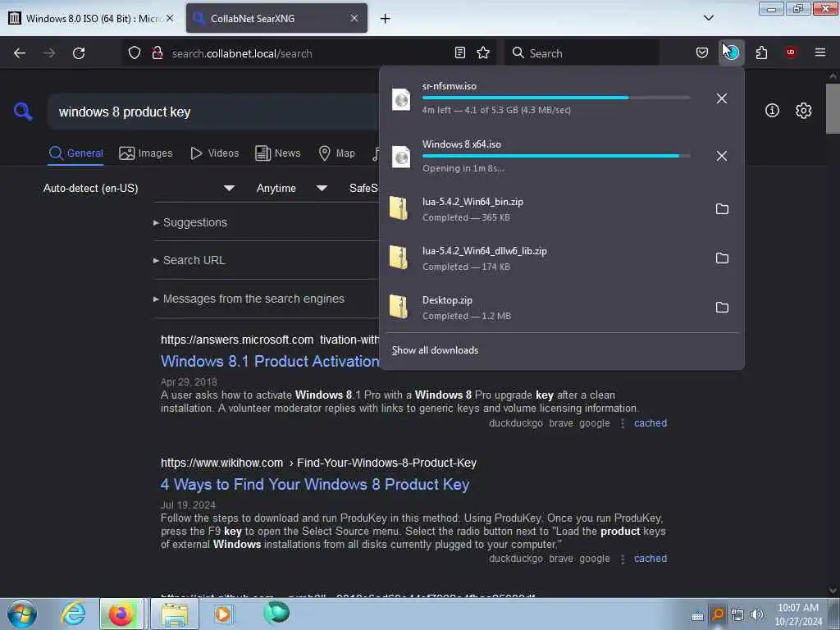Open Windows Start menu orb
Image resolution: width=840 pixels, height=630 pixels.
pyautogui.click(x=22, y=614)
